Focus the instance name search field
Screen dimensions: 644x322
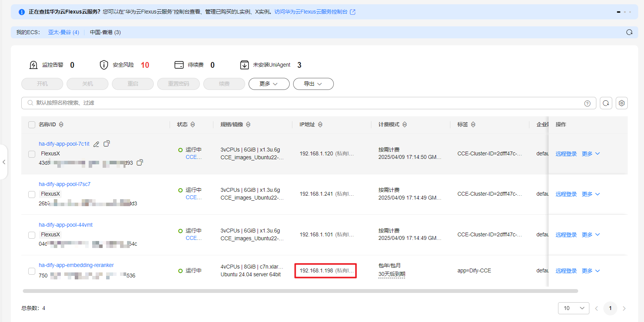click(302, 103)
